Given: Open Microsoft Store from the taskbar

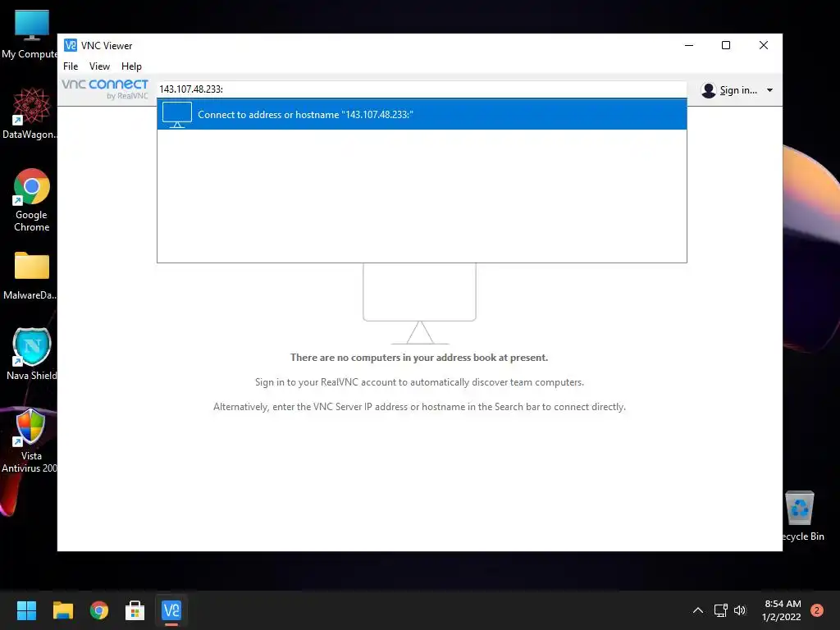Looking at the screenshot, I should [x=135, y=610].
